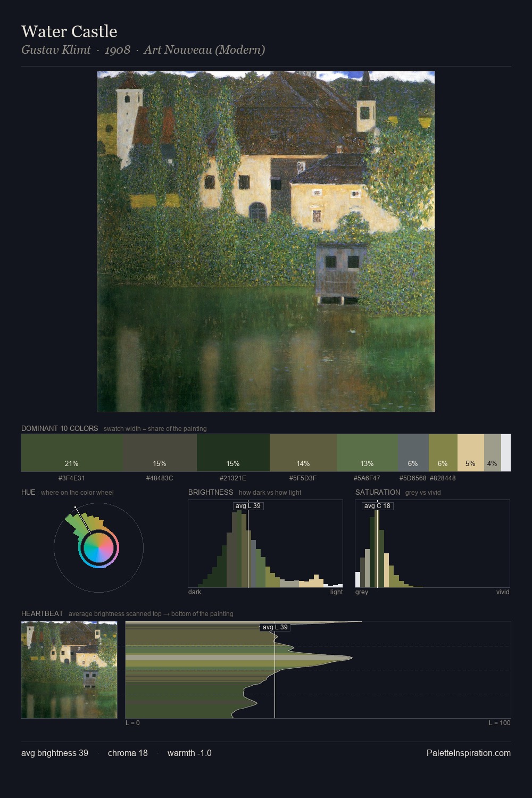Click the L = 0 axis label
This screenshot has width=532, height=798.
coord(132,723)
